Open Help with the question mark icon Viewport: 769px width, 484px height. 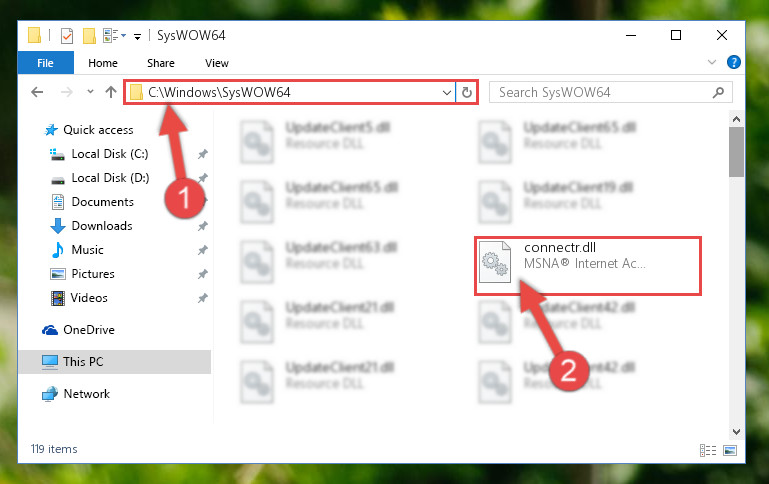point(734,62)
